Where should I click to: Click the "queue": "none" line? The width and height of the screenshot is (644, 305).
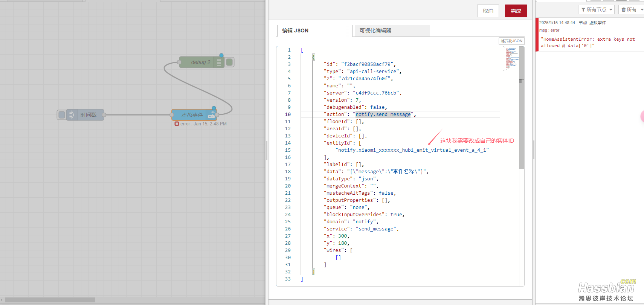click(x=347, y=207)
